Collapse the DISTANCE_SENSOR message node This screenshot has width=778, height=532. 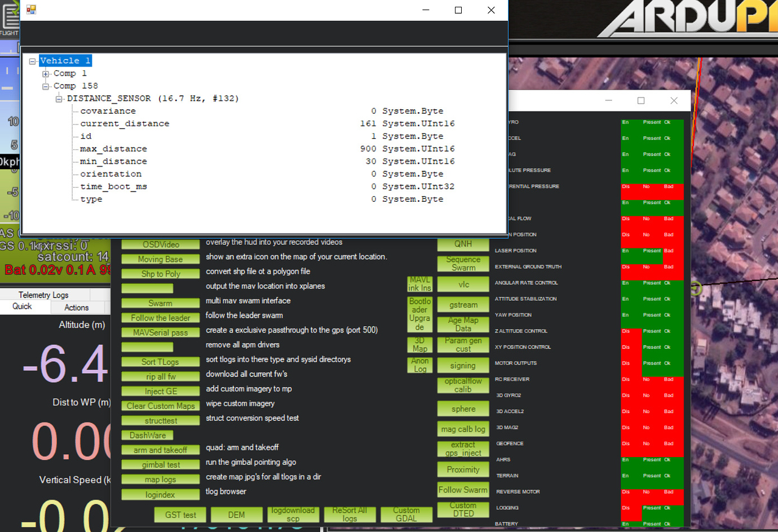59,98
